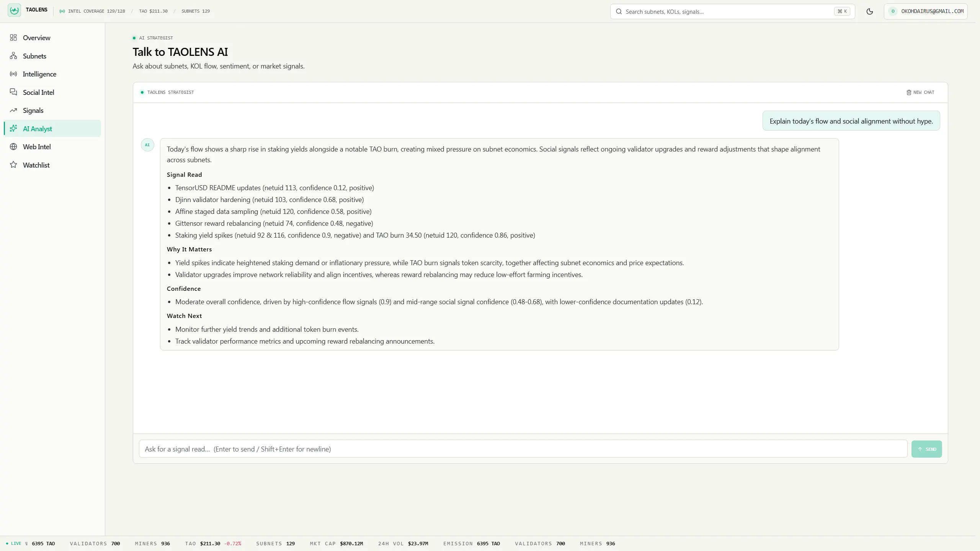980x551 pixels.
Task: Click the user's message bubble about flow
Action: coord(851,121)
